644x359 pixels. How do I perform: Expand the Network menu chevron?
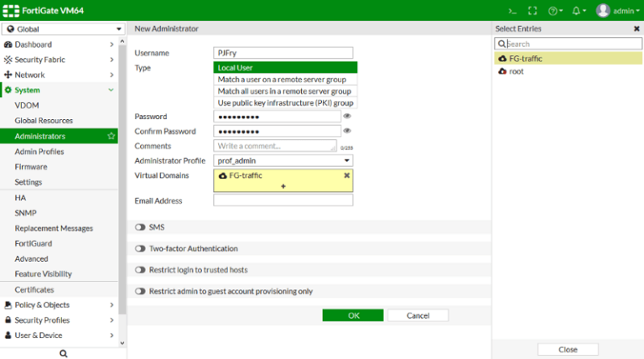point(112,75)
